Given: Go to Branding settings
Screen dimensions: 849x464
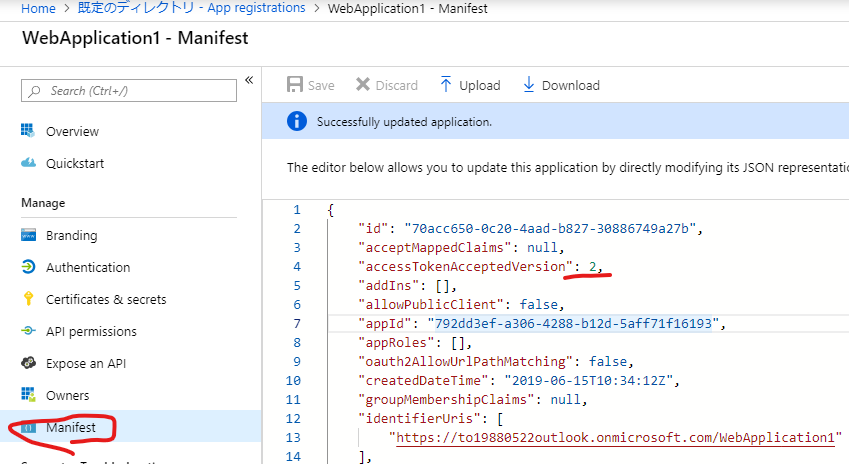Looking at the screenshot, I should pos(71,236).
